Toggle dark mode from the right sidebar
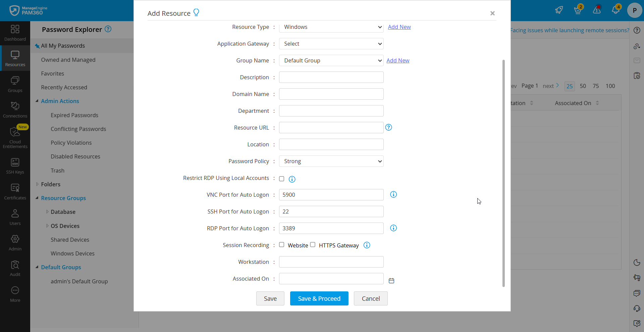644x332 pixels. point(637,263)
